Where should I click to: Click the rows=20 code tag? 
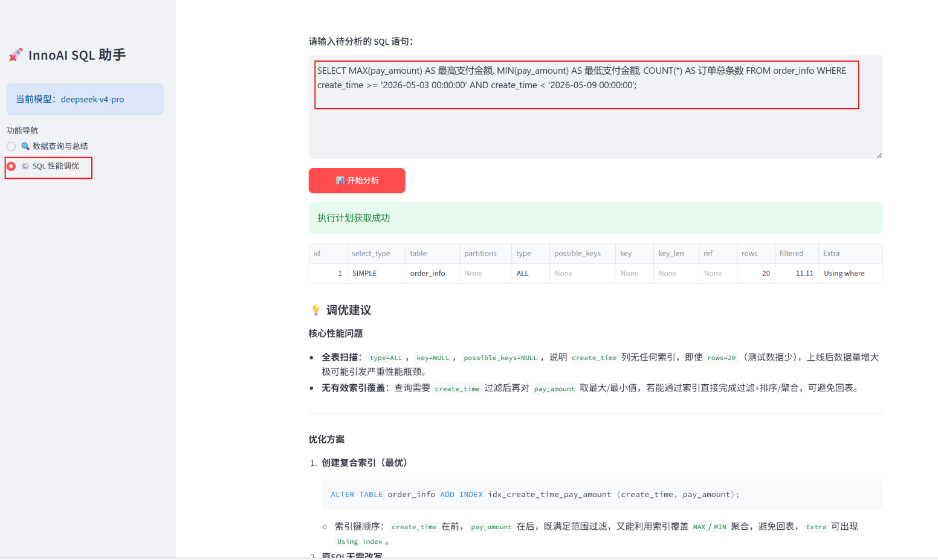(x=722, y=358)
